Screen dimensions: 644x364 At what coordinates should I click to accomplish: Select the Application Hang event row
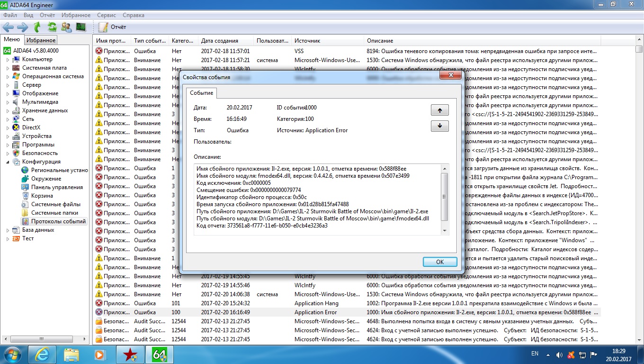(x=347, y=303)
